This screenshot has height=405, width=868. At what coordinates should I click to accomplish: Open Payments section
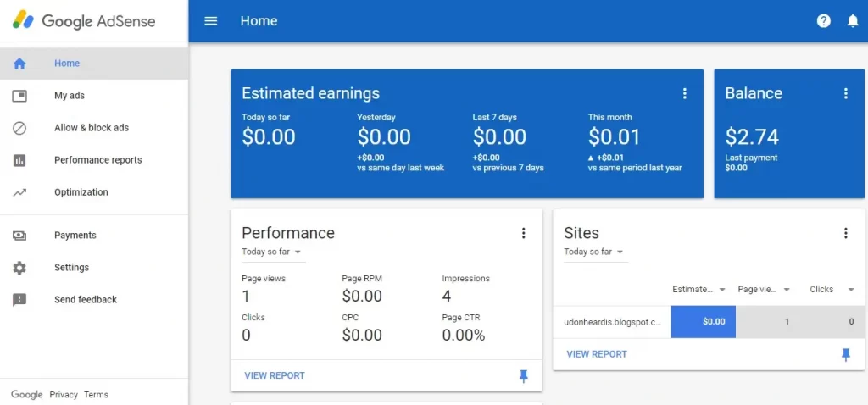(94, 236)
